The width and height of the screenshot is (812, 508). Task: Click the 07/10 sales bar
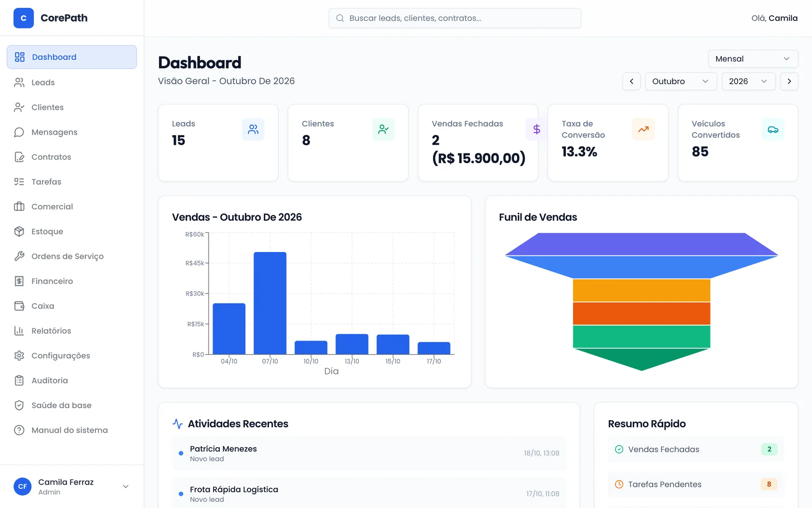pyautogui.click(x=270, y=303)
